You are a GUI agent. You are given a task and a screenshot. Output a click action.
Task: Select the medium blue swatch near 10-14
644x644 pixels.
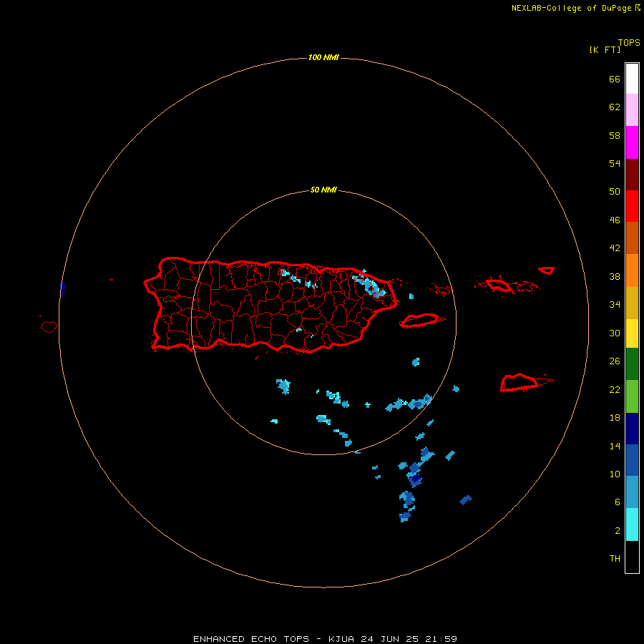pos(632,460)
